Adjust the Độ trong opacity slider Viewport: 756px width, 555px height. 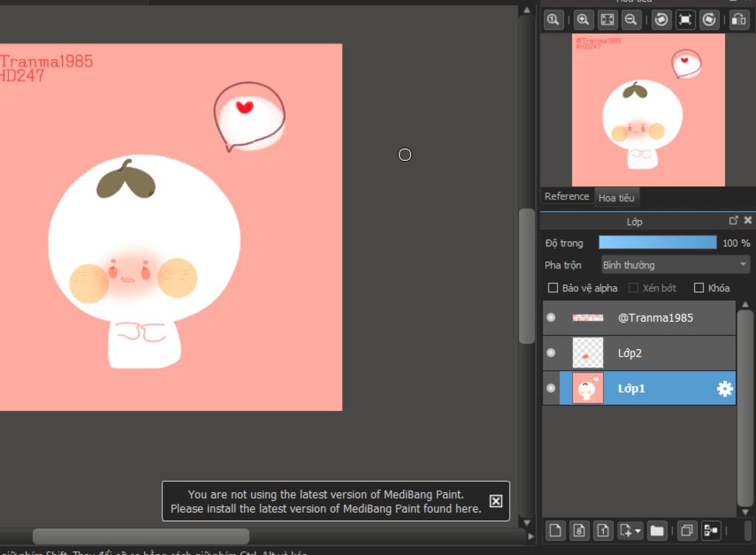[658, 242]
